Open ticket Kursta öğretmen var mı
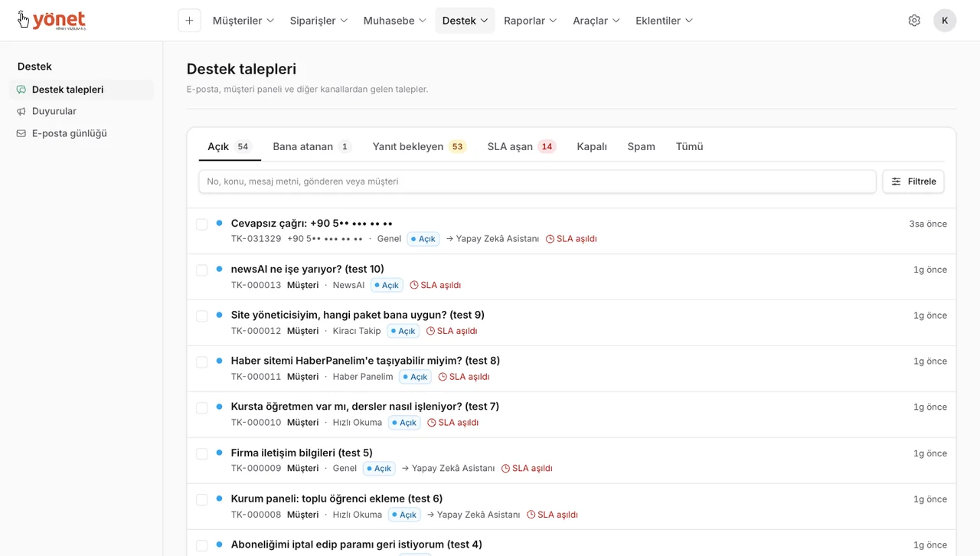Image resolution: width=980 pixels, height=556 pixels. pos(365,407)
